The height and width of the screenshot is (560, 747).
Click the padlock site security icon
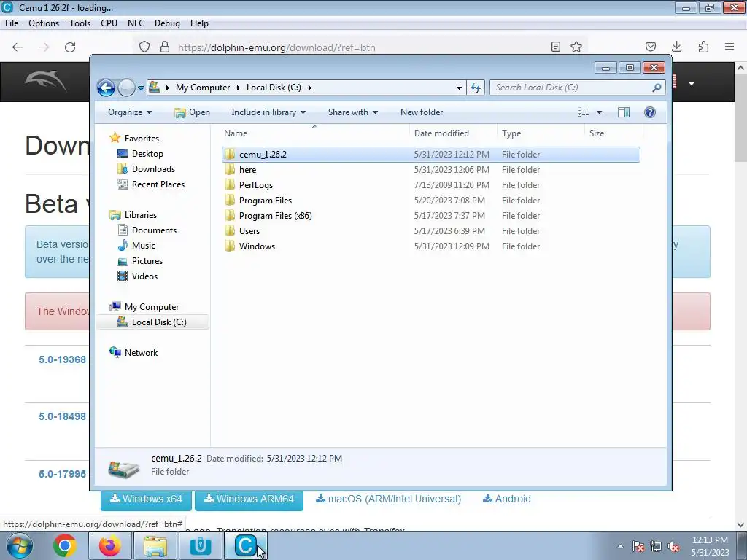click(x=165, y=47)
